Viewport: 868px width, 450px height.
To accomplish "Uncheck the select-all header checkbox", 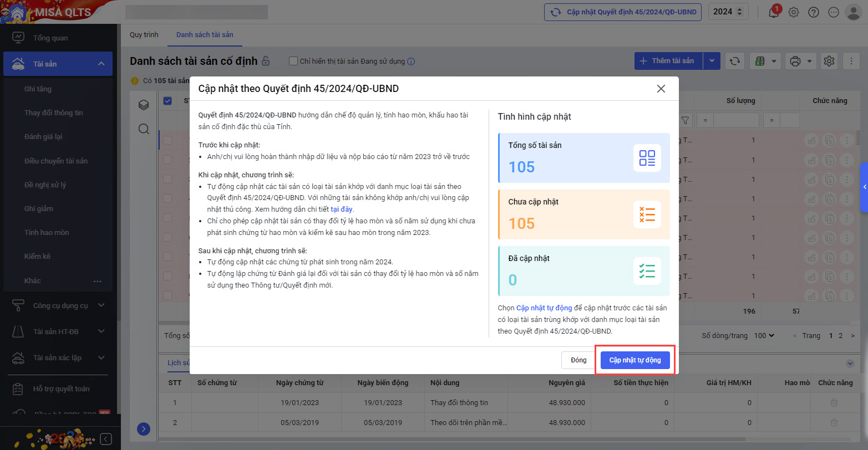I will (167, 101).
